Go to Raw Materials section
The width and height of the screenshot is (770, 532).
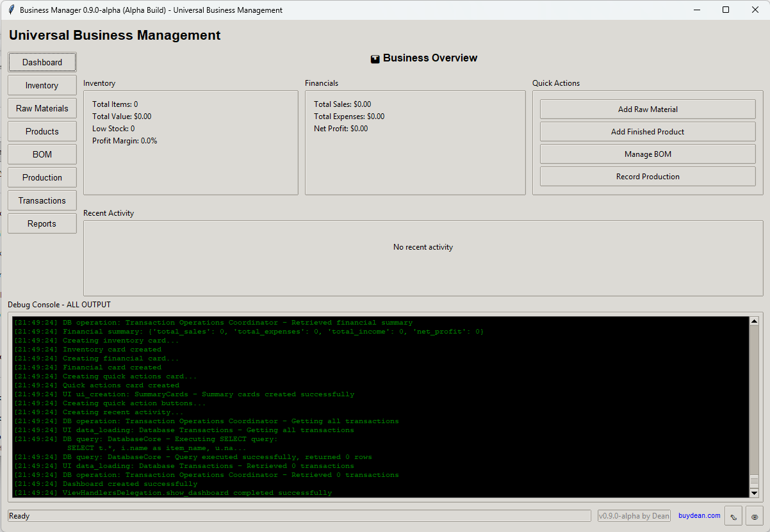point(42,108)
